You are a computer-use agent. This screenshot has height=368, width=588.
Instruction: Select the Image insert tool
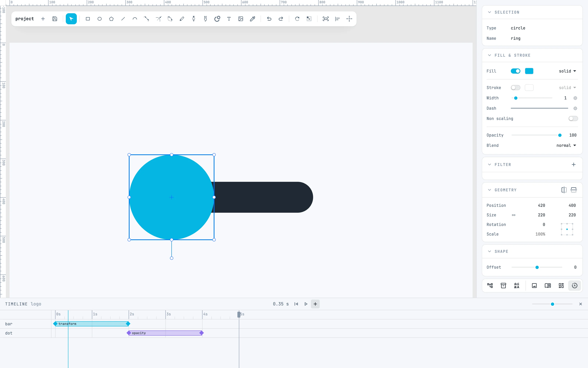tap(241, 19)
